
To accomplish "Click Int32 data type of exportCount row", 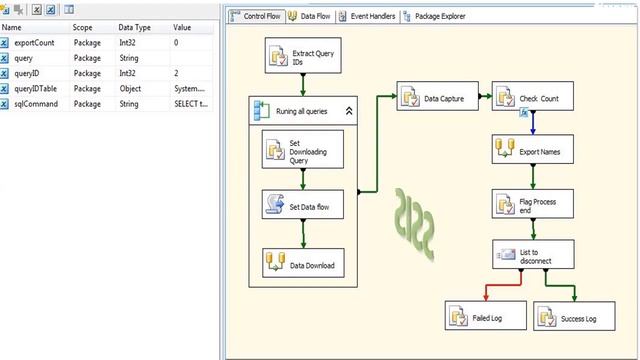I will coord(127,43).
